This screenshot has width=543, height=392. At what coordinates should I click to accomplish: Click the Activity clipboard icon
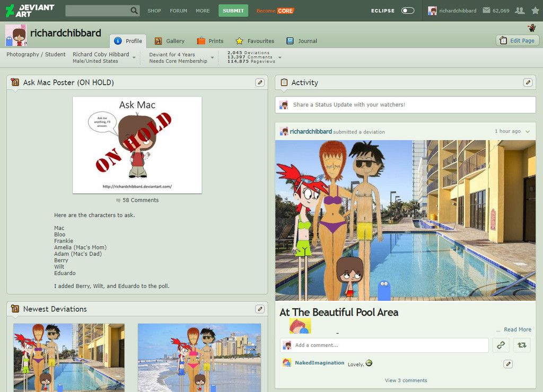pyautogui.click(x=284, y=82)
